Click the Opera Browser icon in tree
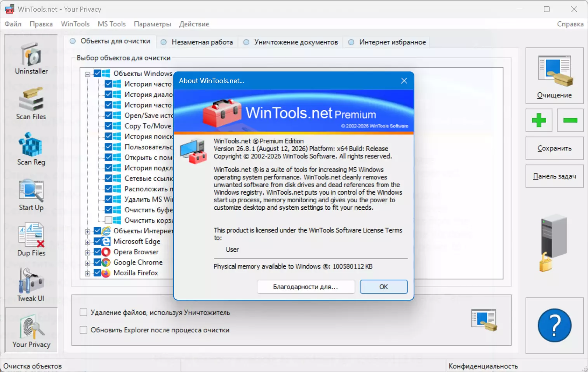 click(106, 252)
